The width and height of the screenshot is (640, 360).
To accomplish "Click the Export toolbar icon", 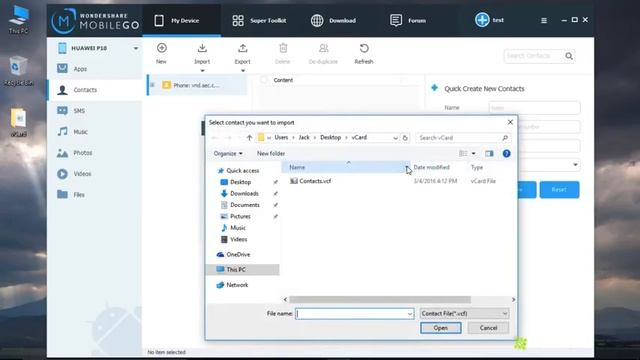I will point(242,49).
